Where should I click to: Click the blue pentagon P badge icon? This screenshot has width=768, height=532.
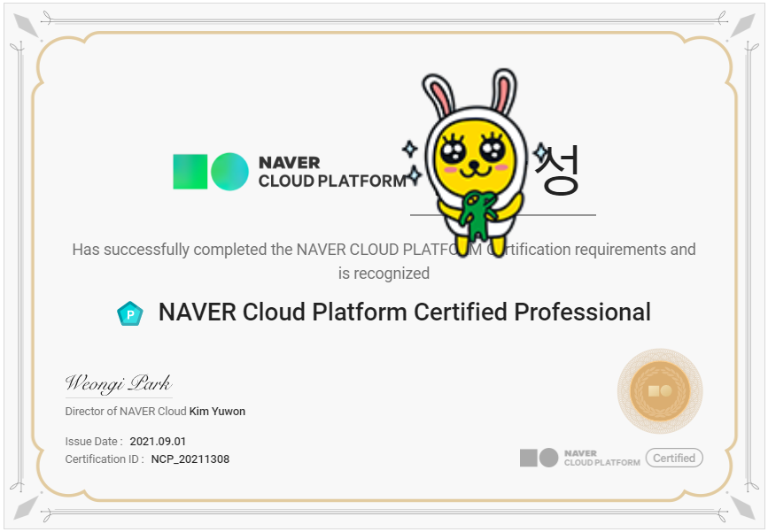pos(130,313)
